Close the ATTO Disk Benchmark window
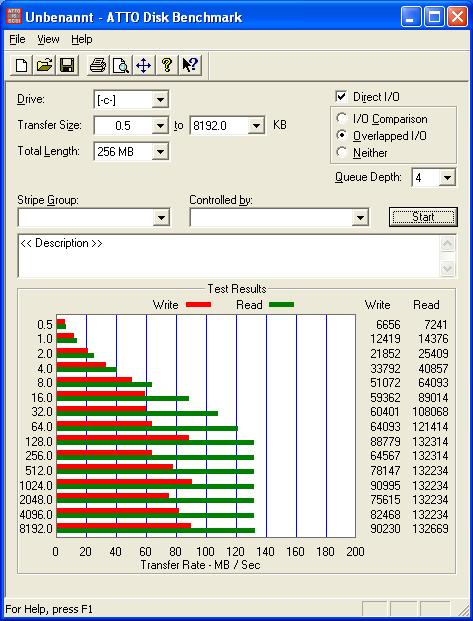Viewport: 473px width, 621px height. pos(457,17)
